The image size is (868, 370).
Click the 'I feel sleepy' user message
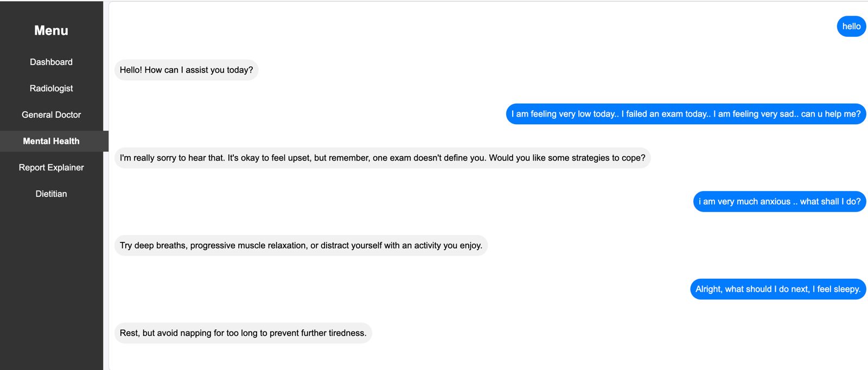(x=777, y=289)
